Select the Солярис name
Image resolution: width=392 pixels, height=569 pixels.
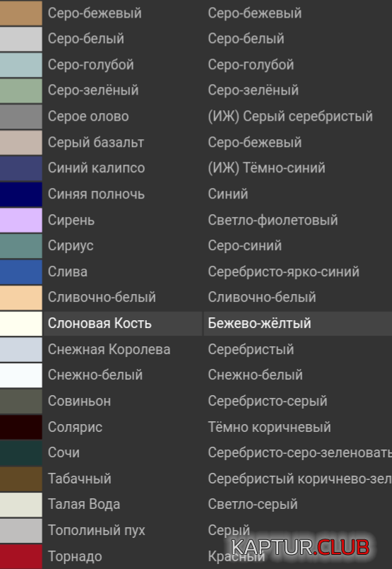tap(75, 427)
